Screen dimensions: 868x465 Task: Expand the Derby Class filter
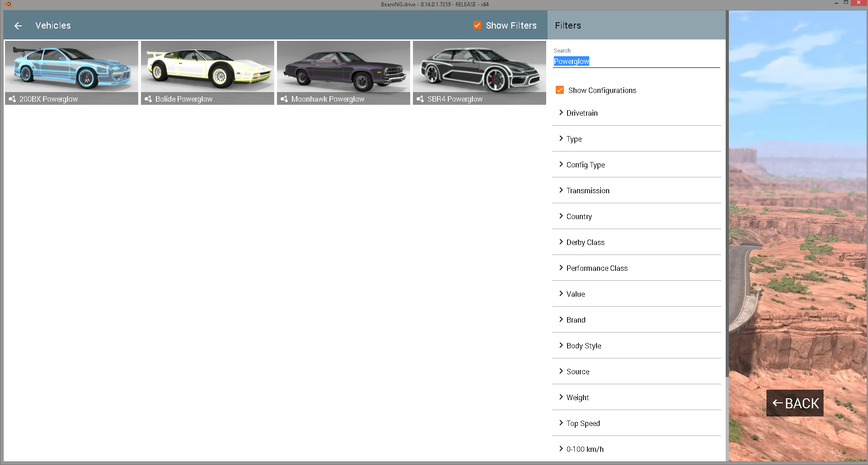(636, 242)
